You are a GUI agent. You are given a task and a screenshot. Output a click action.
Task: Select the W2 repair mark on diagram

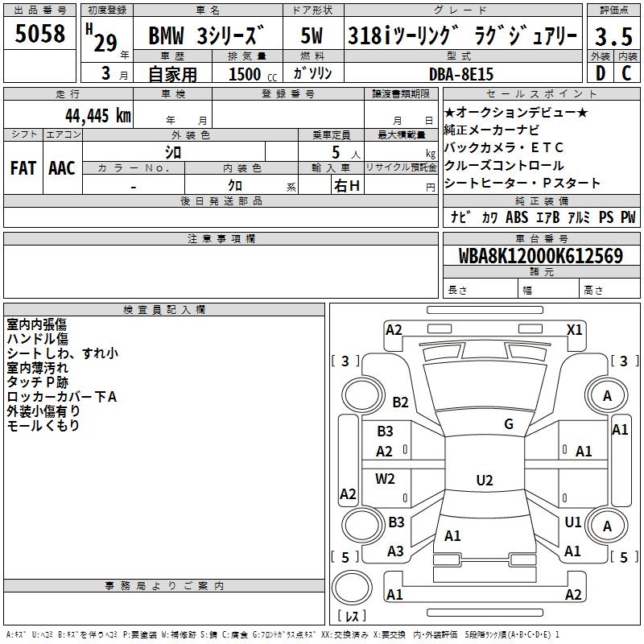pos(386,479)
